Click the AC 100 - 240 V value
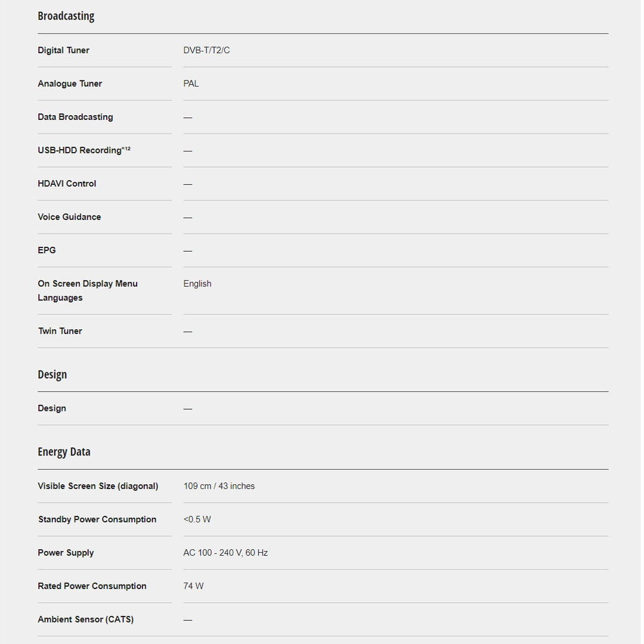Image resolution: width=644 pixels, height=644 pixels. [225, 553]
